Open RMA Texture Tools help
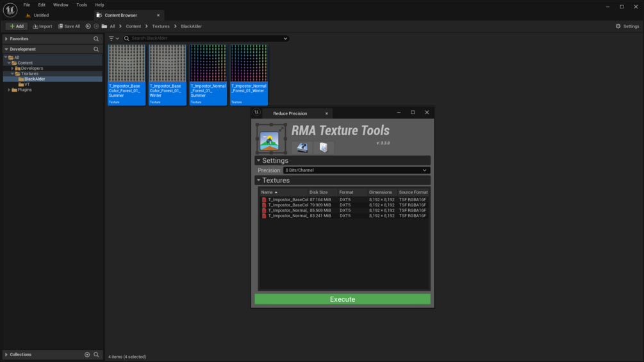Screen dimensions: 644x362 302,147
